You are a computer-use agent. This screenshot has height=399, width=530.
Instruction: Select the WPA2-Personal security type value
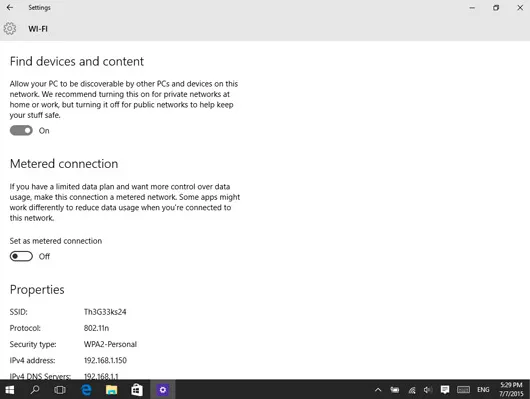point(110,344)
